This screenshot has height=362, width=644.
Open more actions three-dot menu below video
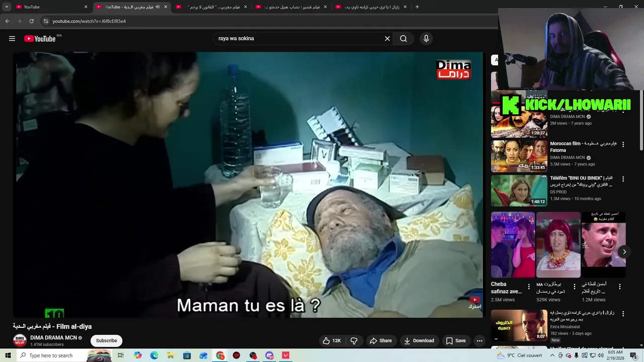[479, 341]
